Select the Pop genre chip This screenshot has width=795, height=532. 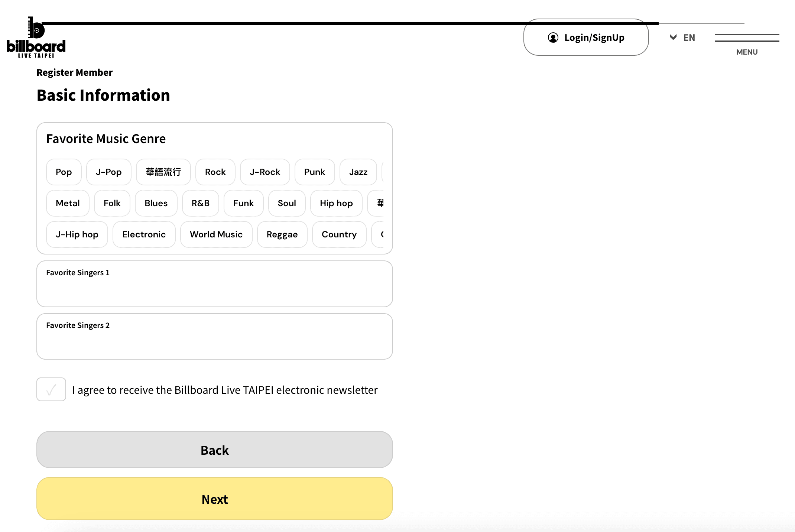click(64, 172)
